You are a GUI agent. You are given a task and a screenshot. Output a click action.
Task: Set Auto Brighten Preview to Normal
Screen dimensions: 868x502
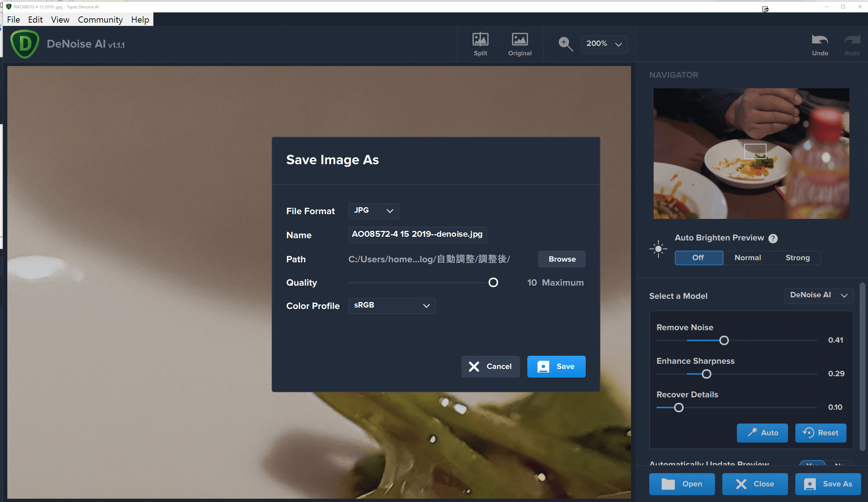coord(747,258)
